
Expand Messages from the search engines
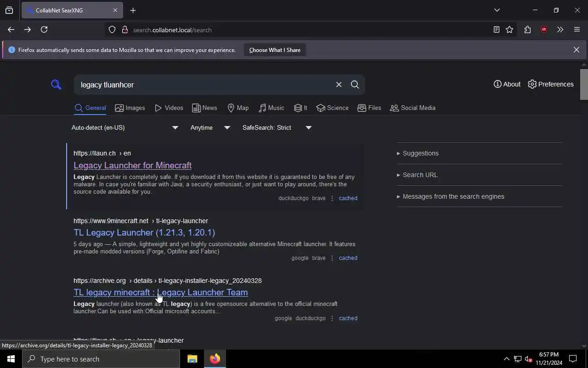(450, 196)
